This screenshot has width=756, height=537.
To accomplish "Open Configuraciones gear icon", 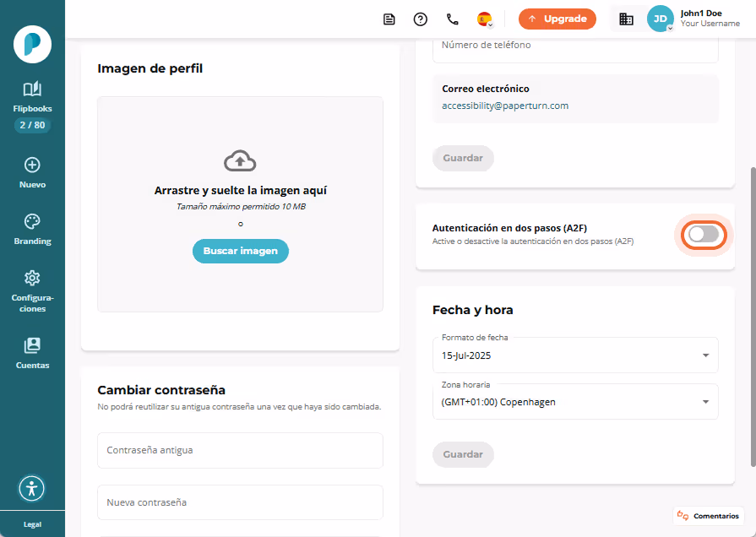I will click(x=32, y=278).
